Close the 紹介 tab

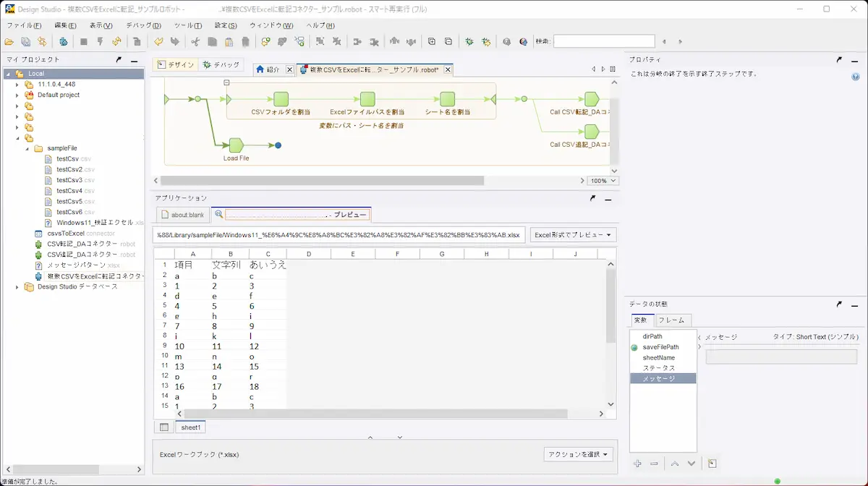[289, 69]
